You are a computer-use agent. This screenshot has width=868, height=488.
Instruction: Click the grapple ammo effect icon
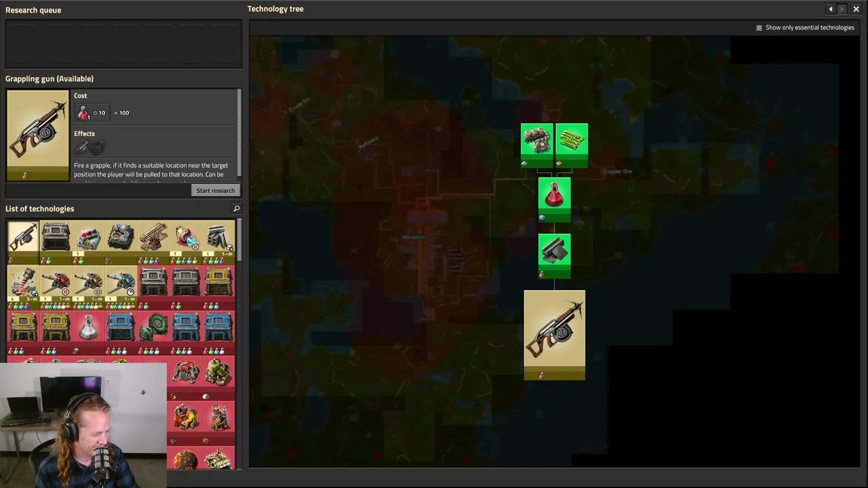click(98, 147)
